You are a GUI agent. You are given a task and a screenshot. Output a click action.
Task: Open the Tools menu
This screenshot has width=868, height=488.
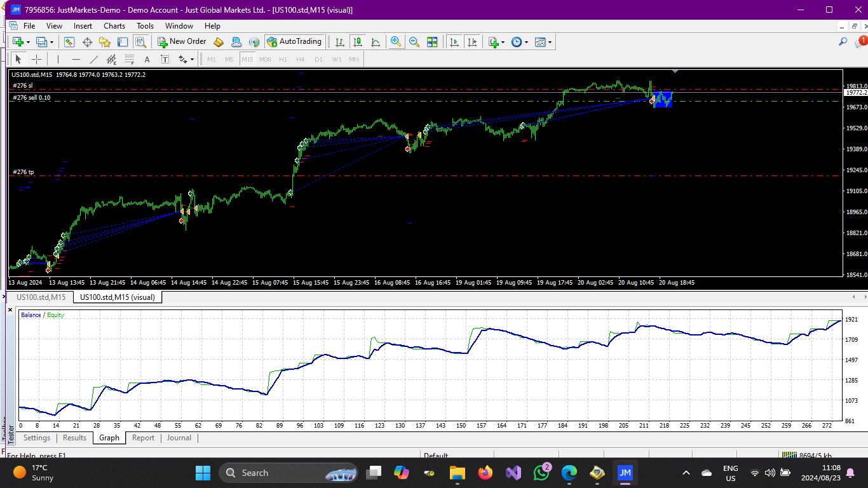click(145, 26)
